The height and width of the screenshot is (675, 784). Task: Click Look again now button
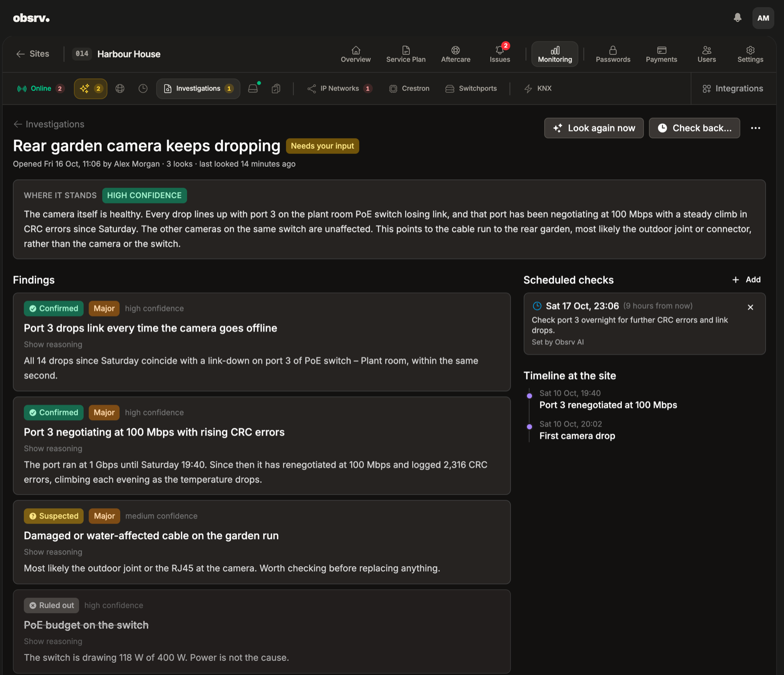coord(594,128)
